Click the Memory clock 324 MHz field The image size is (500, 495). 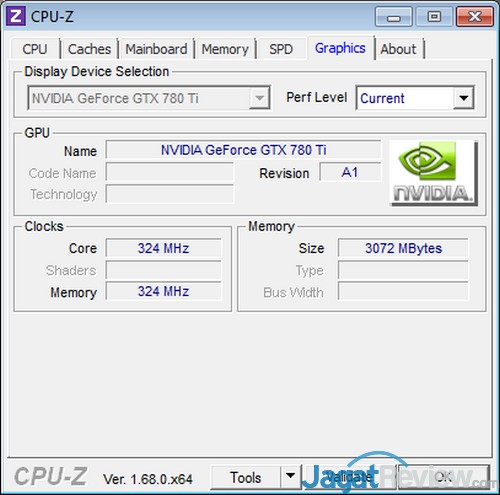163,291
